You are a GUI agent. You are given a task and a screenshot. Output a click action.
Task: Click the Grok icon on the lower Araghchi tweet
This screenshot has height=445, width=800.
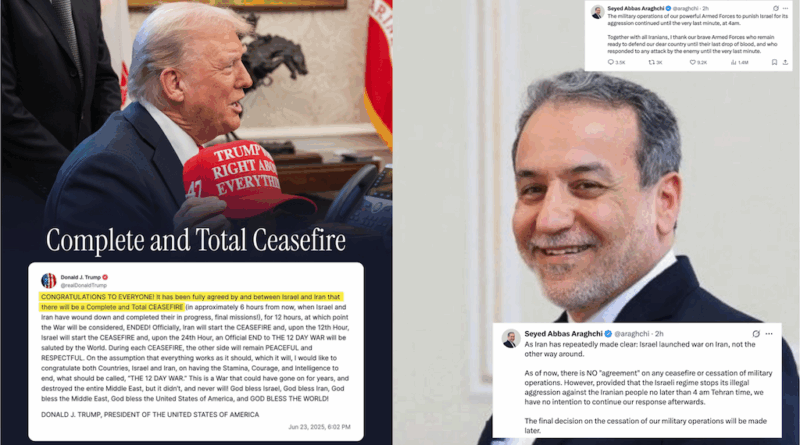756,334
